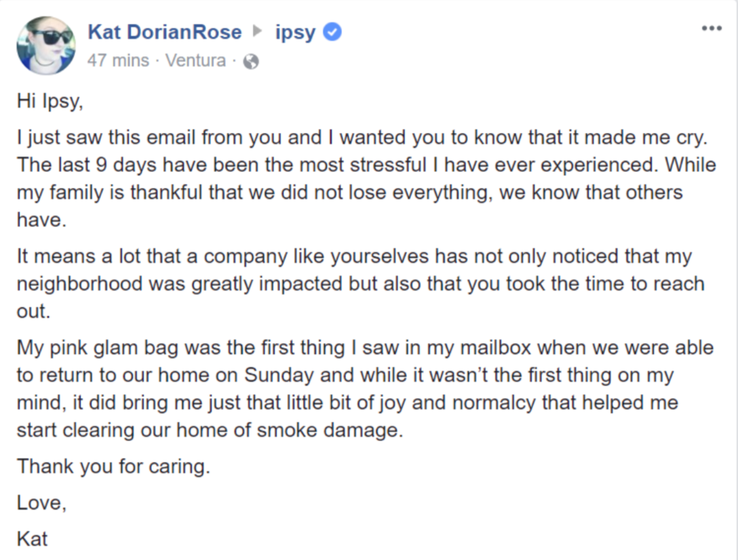Viewport: 738px width, 560px height.
Task: Click the 'Hi Ipsy,' greeting line
Action: pyautogui.click(x=50, y=101)
